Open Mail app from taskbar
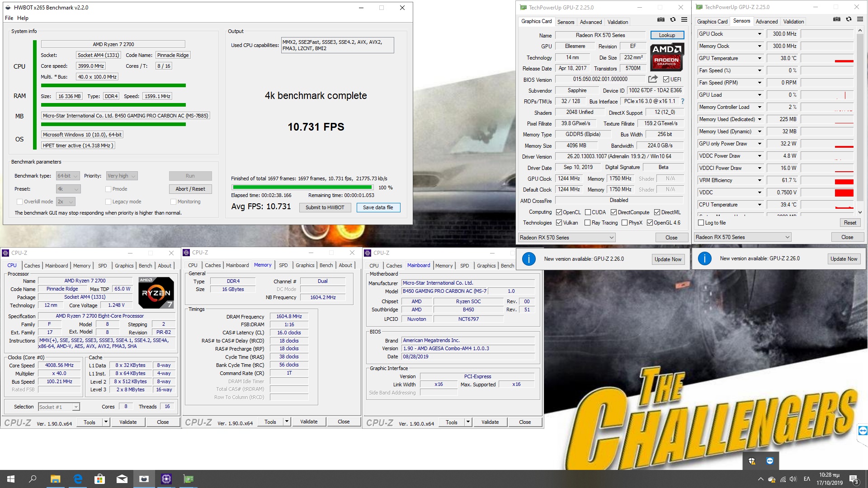 coord(122,479)
